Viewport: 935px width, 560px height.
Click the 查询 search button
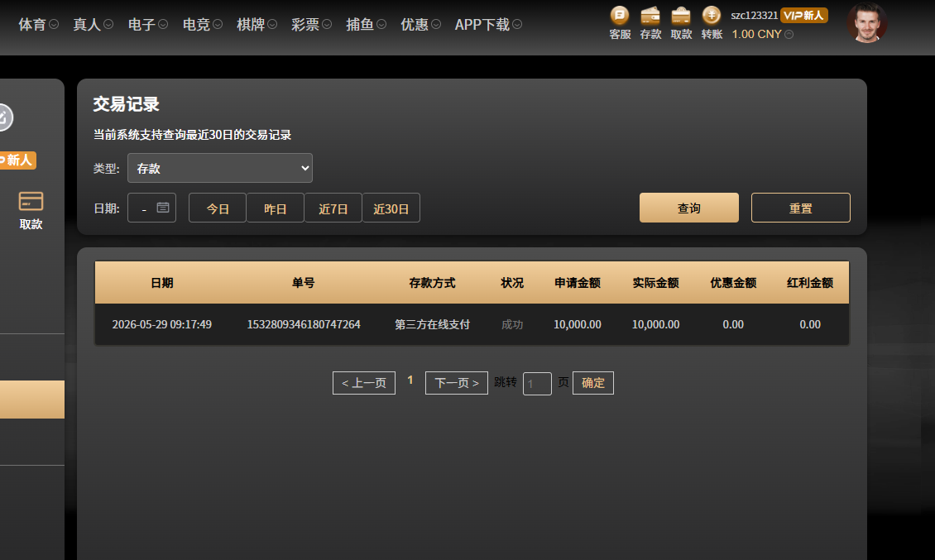pos(688,208)
